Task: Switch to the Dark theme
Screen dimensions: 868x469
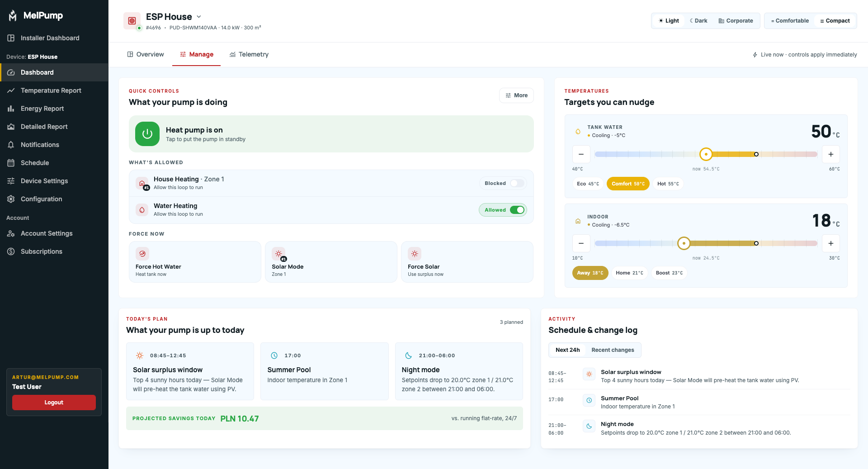Action: click(x=698, y=21)
